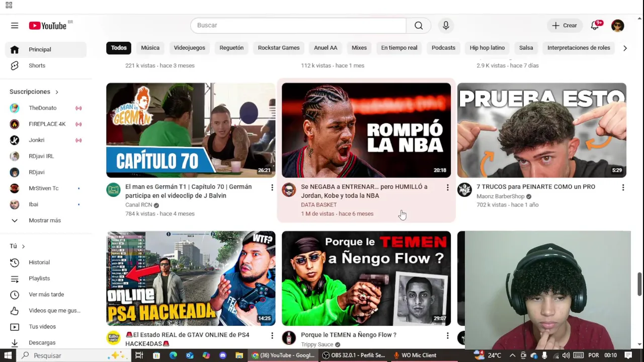Open the notifications bell
The width and height of the screenshot is (644, 362).
coord(595,26)
